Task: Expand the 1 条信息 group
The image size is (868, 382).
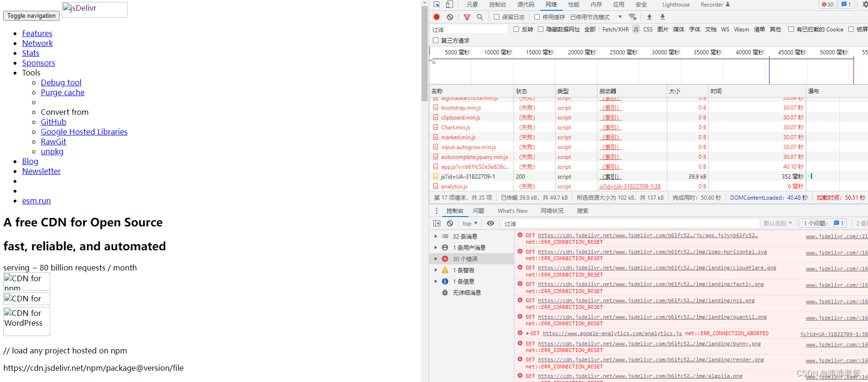Action: click(436, 281)
